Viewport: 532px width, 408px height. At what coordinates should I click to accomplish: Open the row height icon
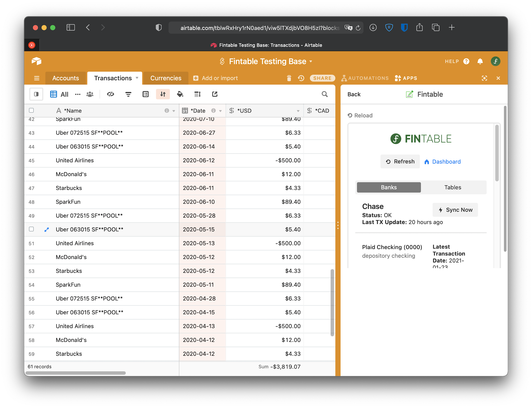coord(197,94)
